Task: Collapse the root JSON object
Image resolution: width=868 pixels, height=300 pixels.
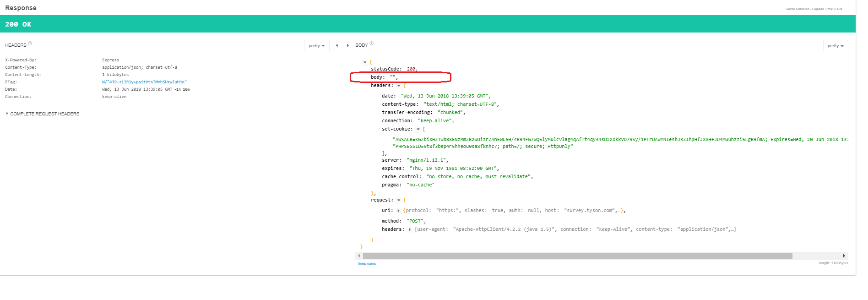Action: (365, 62)
